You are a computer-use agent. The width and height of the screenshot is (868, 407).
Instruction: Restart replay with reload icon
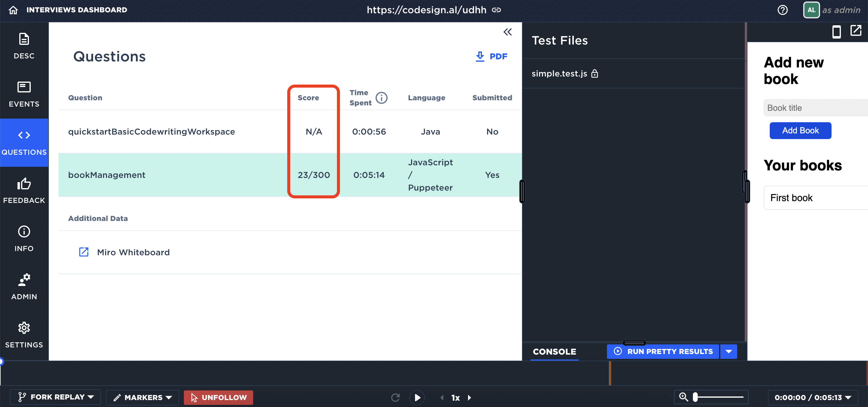(395, 398)
